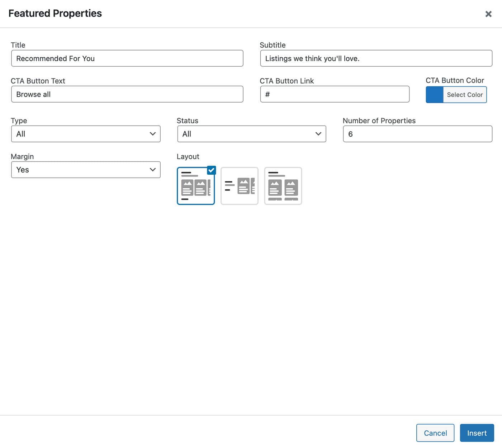Click the checkmark badge on selected layout
502x448 pixels.
click(x=212, y=170)
